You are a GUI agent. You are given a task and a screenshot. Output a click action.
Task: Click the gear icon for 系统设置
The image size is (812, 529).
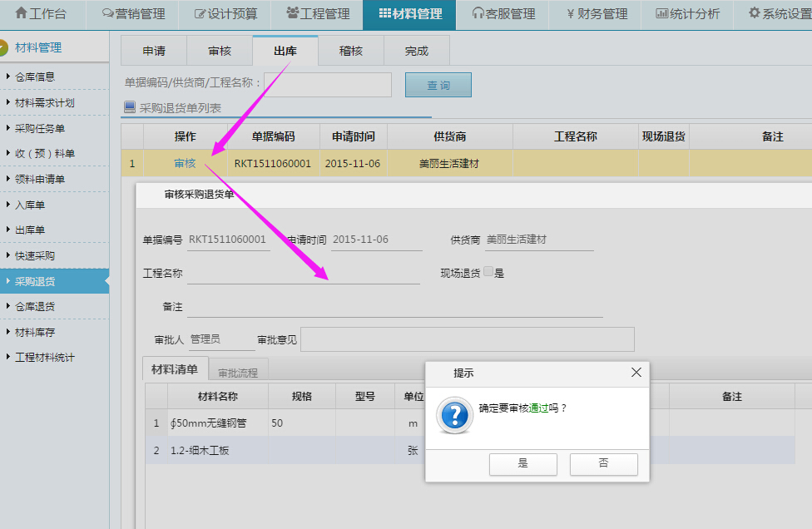pyautogui.click(x=754, y=14)
